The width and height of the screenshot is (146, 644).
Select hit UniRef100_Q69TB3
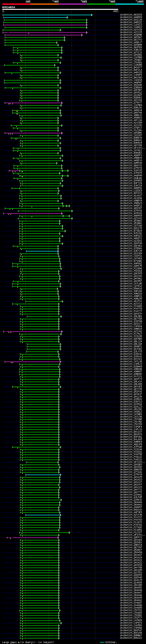pyautogui.click(x=131, y=47)
